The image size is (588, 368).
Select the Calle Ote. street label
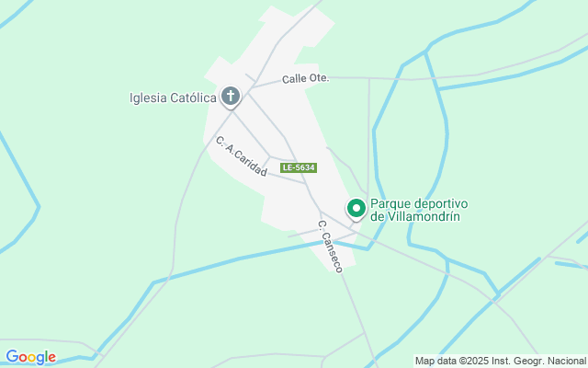tap(305, 79)
